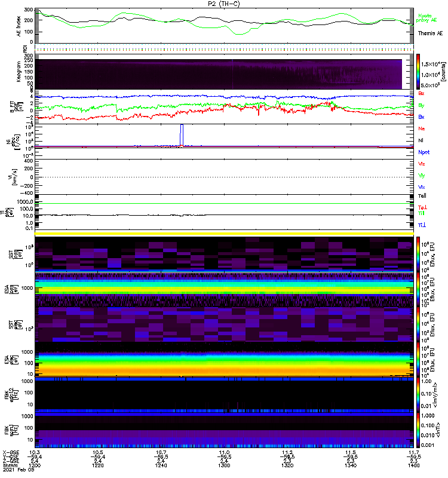The image size is (448, 478).
Task: Select the black "Tell" legend label
Action: pos(422,196)
